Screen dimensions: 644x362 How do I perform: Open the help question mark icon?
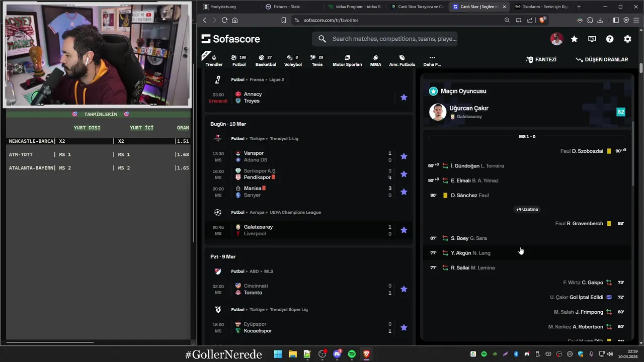[610, 39]
